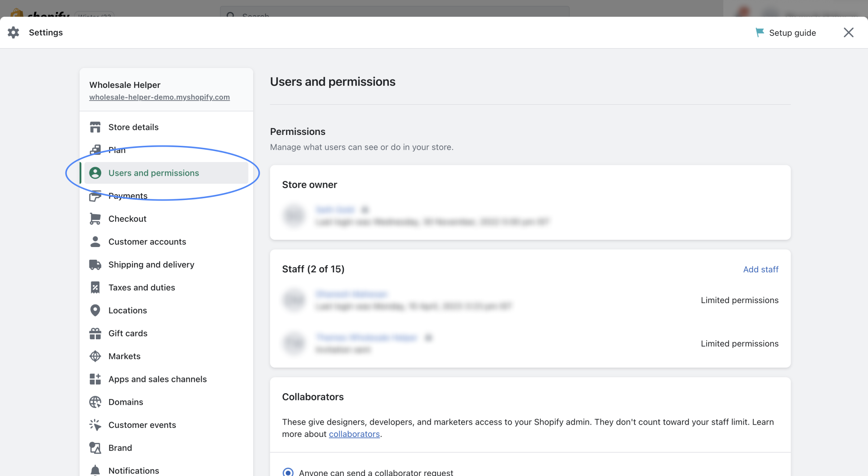Screen dimensions: 868x476
Task: Click the Settings gear icon
Action: [13, 33]
